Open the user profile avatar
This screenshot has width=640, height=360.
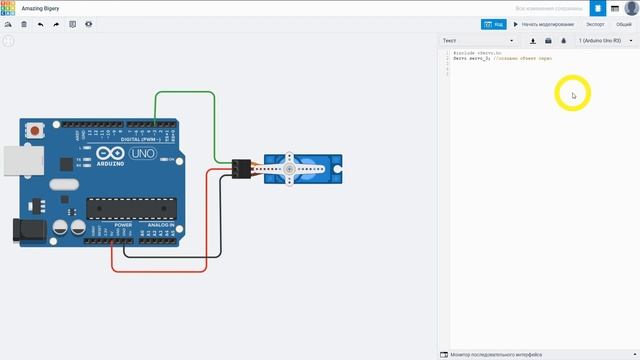[631, 8]
